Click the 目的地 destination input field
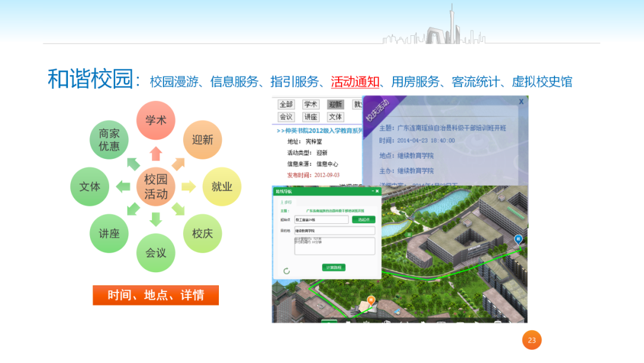This screenshot has width=644, height=363. [335, 231]
